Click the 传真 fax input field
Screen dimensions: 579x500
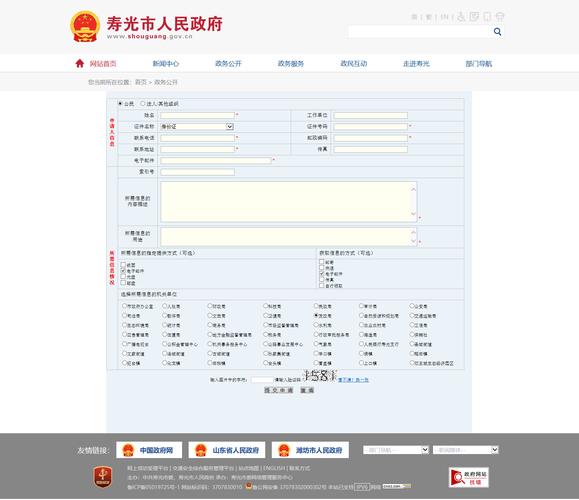pyautogui.click(x=371, y=149)
